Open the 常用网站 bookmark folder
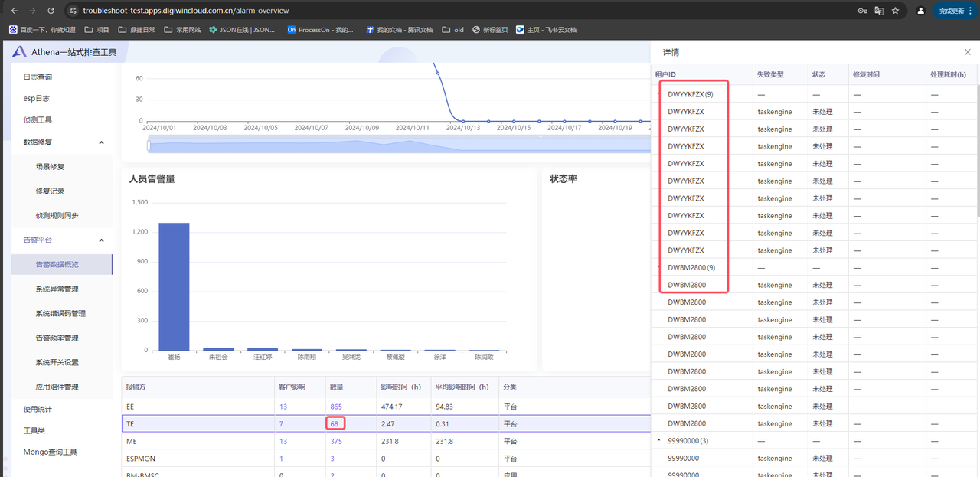 tap(182, 30)
